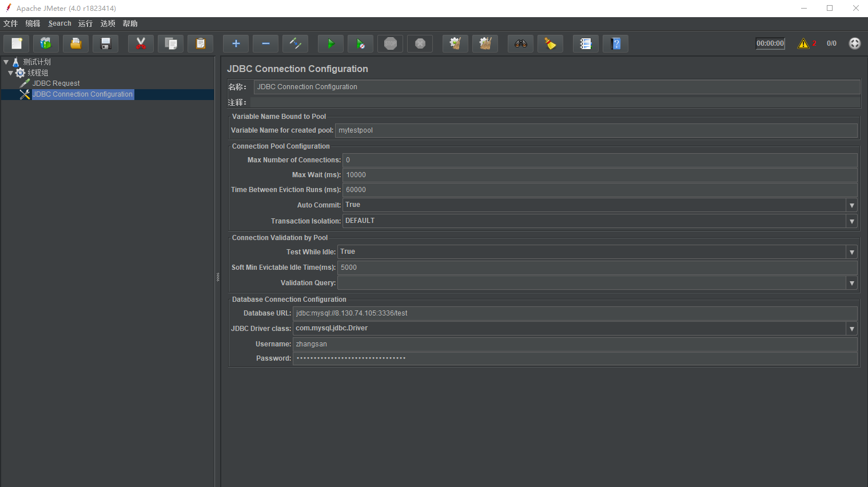Expand the Transaction Isolation dropdown

(x=851, y=221)
